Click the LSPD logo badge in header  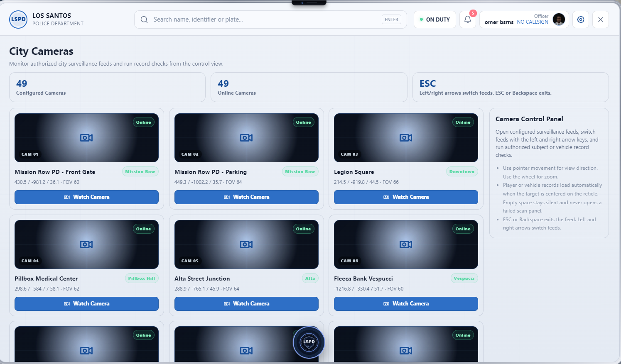tap(18, 20)
